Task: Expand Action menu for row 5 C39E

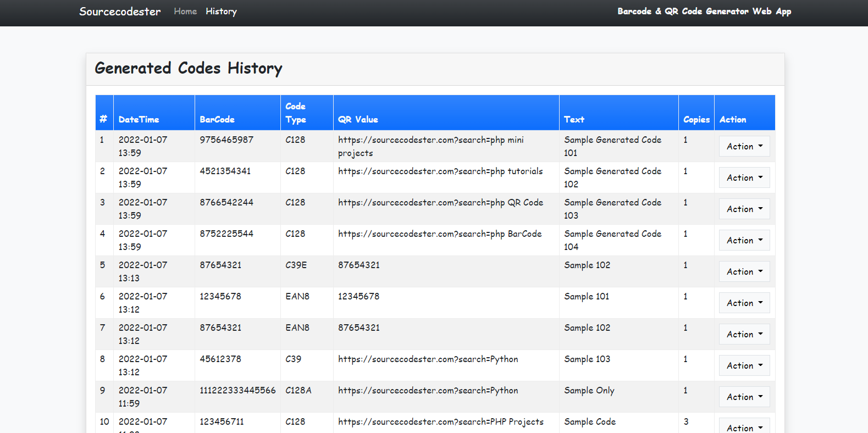Action: coord(744,271)
